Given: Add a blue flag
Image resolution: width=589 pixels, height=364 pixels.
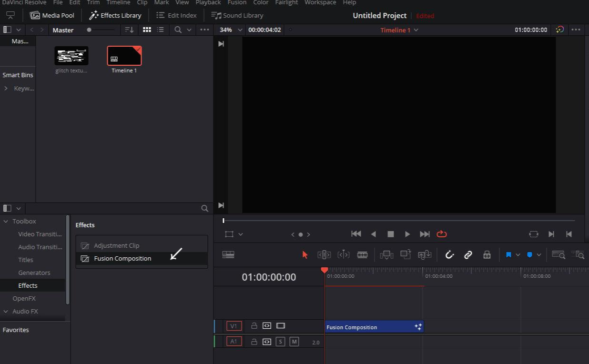Looking at the screenshot, I should tap(508, 255).
